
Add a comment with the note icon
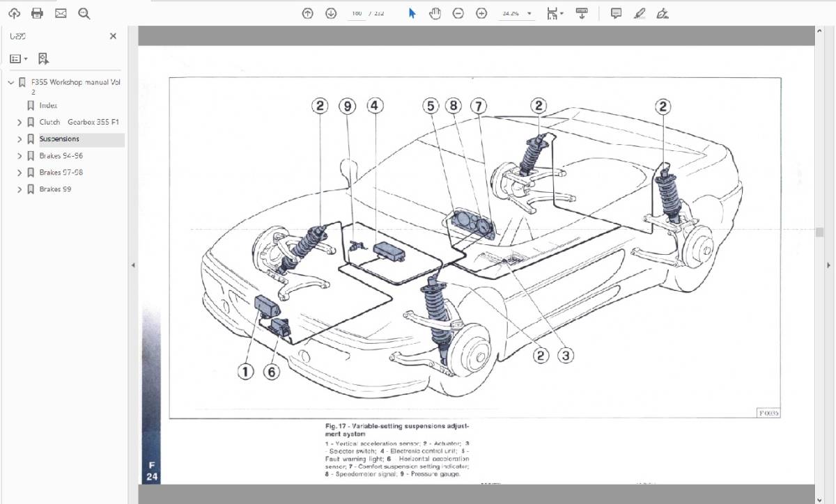[616, 13]
